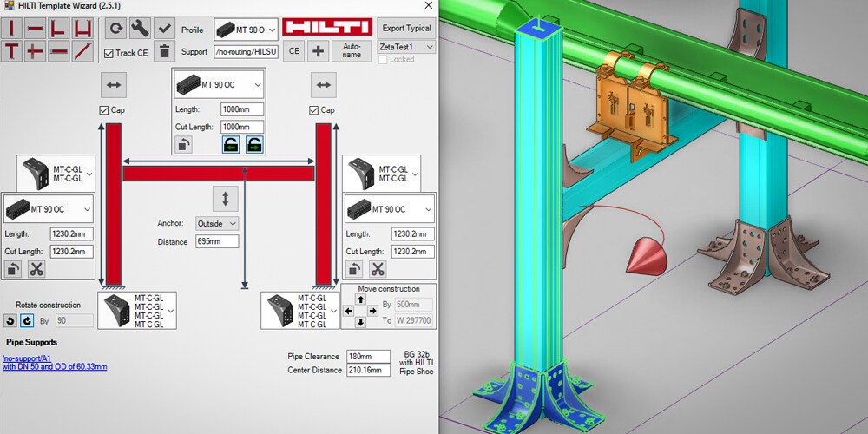Viewport: 868px width, 434px height.
Task: Open the wrench settings tool
Action: [x=140, y=28]
